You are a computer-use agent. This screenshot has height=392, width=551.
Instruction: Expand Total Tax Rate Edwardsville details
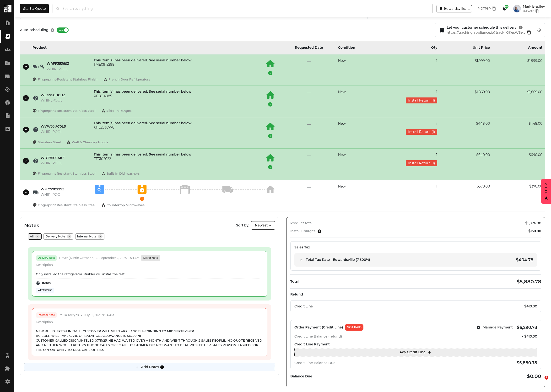pos(301,260)
